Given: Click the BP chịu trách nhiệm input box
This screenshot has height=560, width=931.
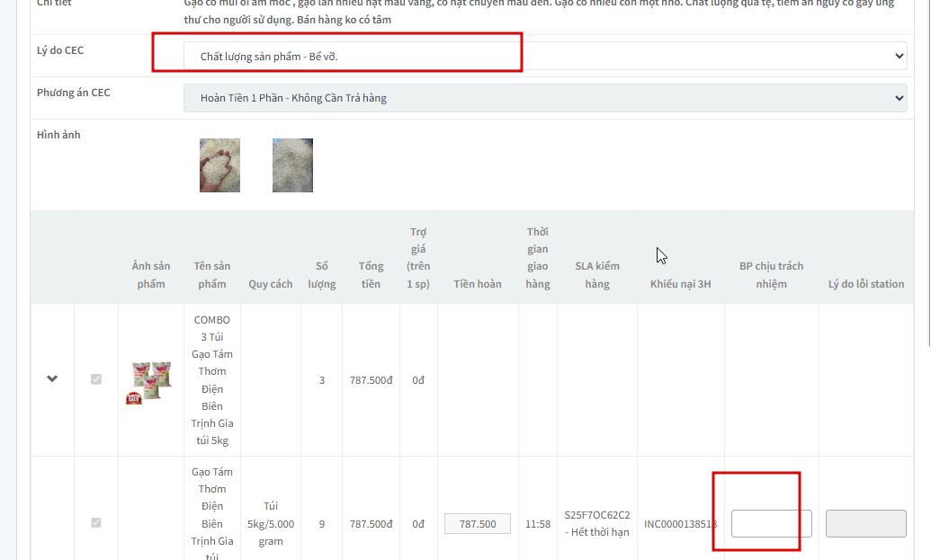Looking at the screenshot, I should pyautogui.click(x=771, y=523).
